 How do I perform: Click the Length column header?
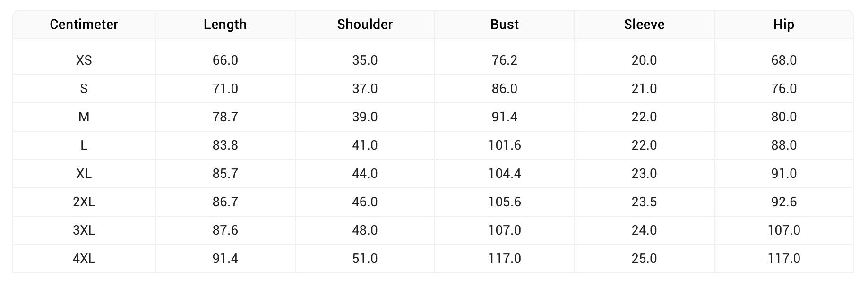click(225, 25)
